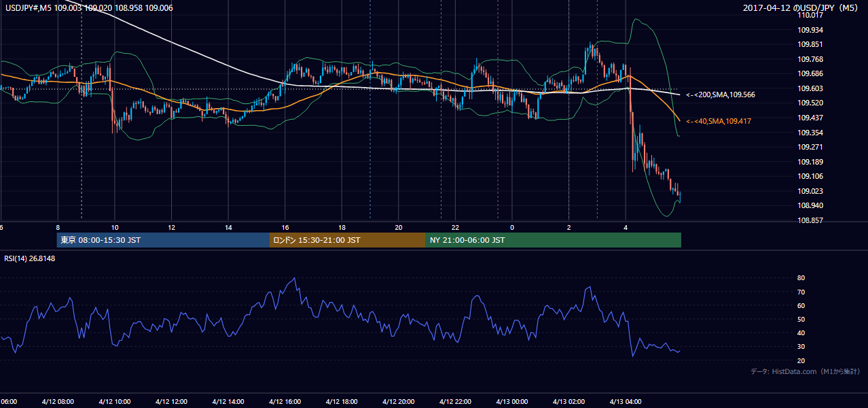
Task: Click the 109.106 price axis label
Action: [812, 176]
